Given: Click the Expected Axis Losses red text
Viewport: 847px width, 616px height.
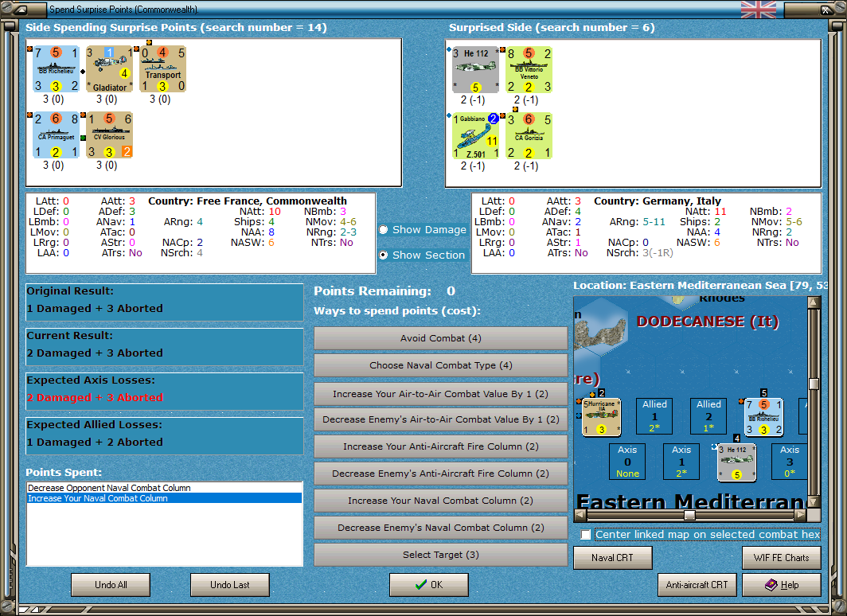Looking at the screenshot, I should pyautogui.click(x=95, y=397).
